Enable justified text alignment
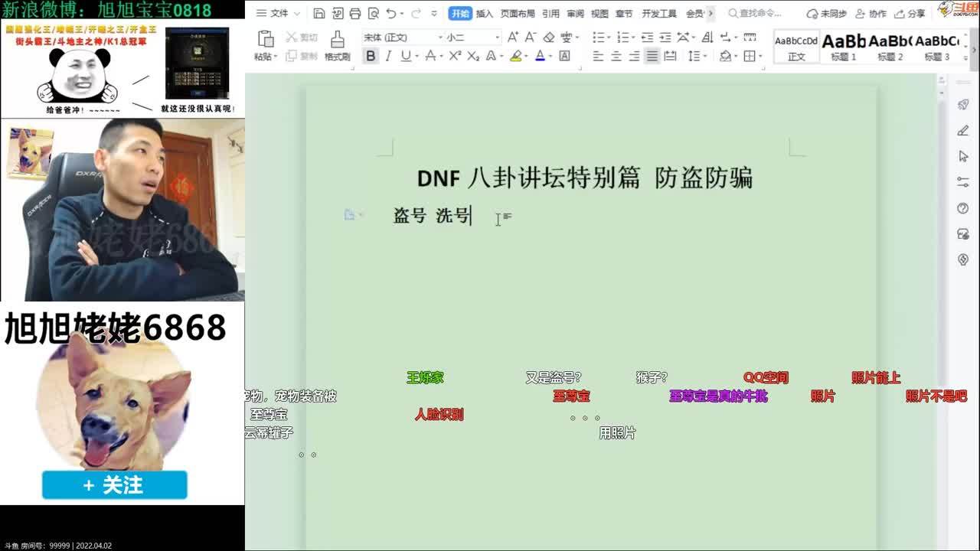The width and height of the screenshot is (980, 551). coord(652,56)
